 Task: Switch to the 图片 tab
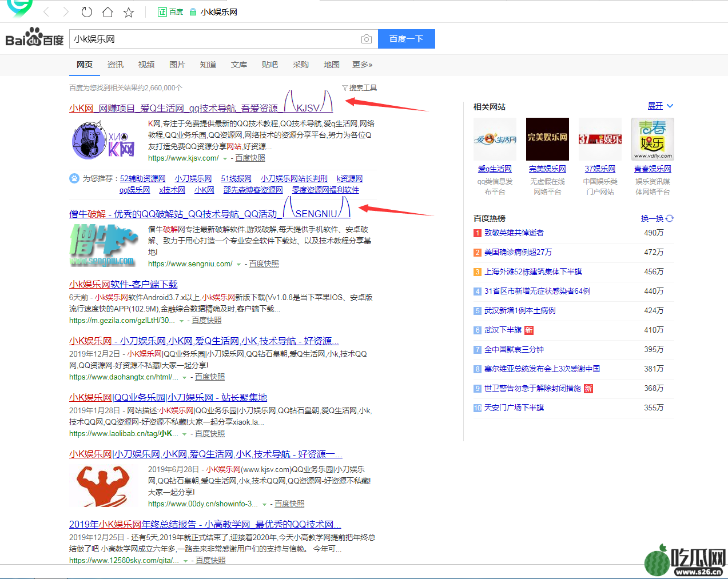[177, 65]
